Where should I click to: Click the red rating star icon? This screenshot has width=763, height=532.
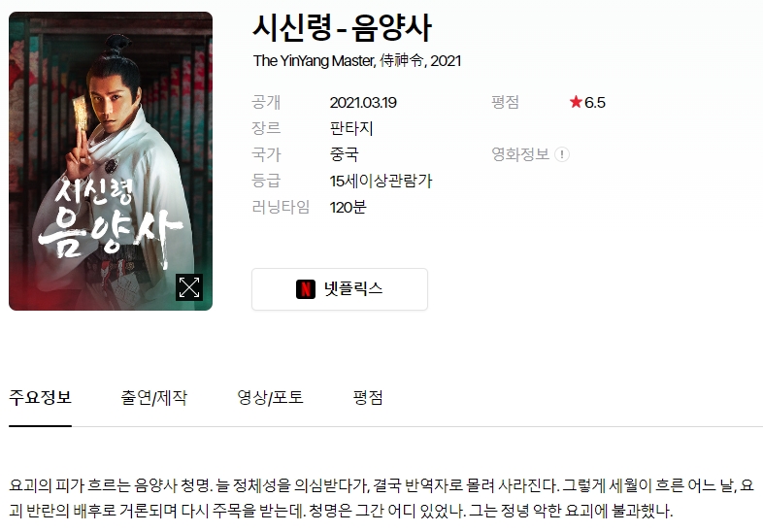[x=576, y=102]
